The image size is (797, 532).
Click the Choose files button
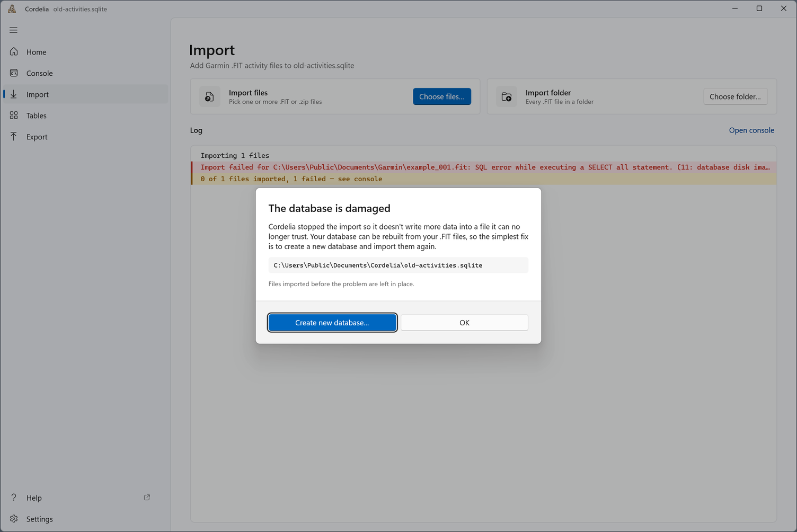[442, 96]
